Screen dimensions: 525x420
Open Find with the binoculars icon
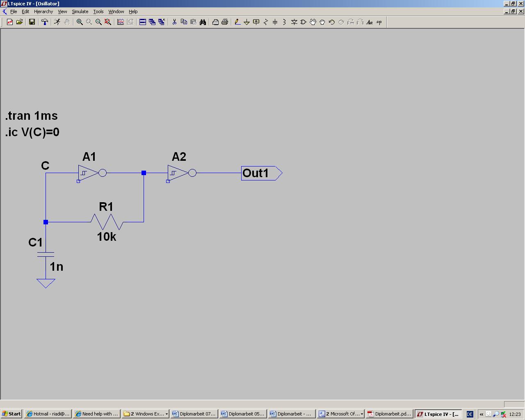[x=203, y=22]
